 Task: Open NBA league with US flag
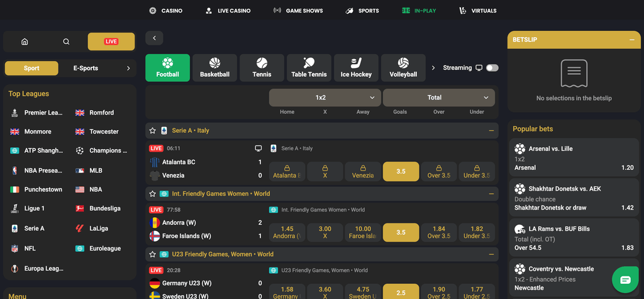(89, 189)
